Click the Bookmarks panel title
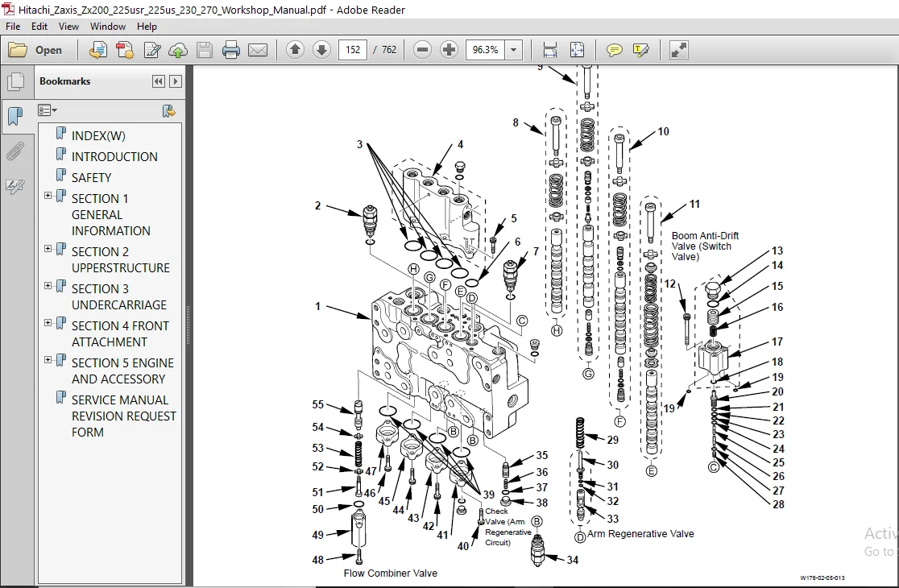The width and height of the screenshot is (899, 588). (x=64, y=81)
